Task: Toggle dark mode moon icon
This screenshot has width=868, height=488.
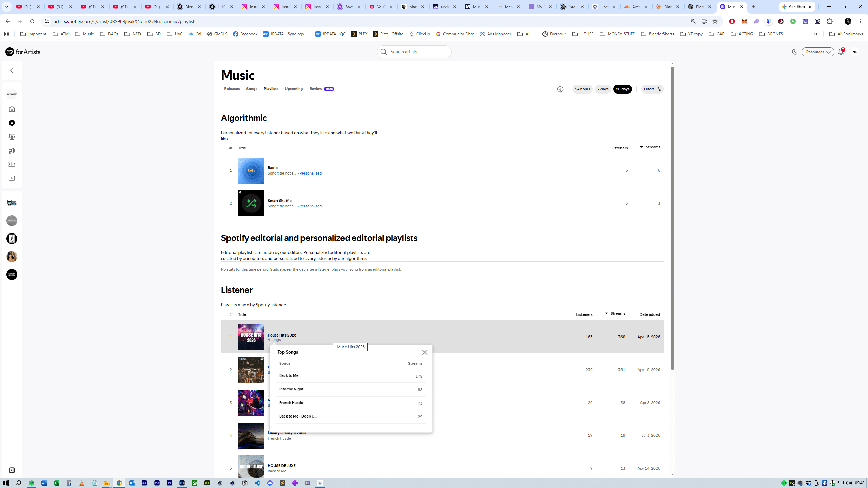Action: [x=795, y=52]
